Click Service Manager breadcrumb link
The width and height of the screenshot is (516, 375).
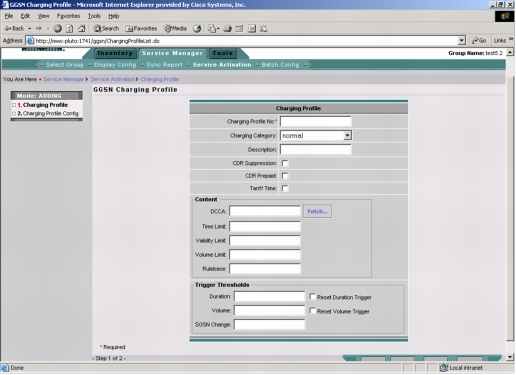click(x=64, y=79)
